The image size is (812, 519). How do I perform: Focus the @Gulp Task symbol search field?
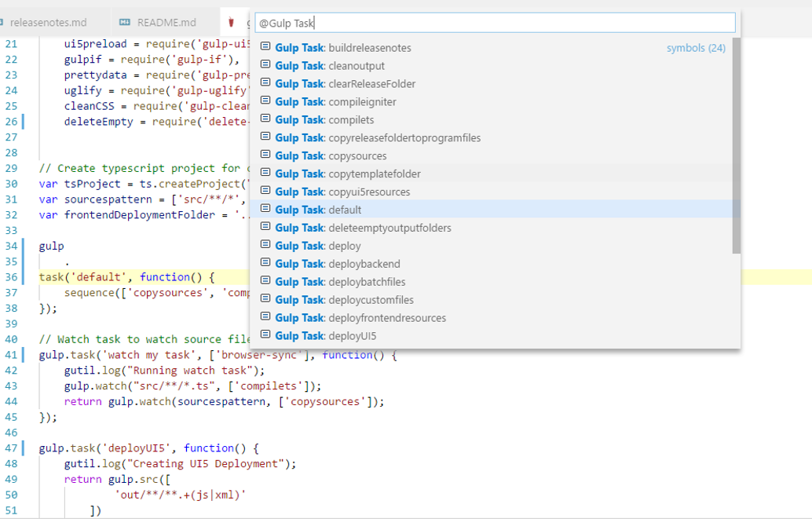pyautogui.click(x=495, y=23)
